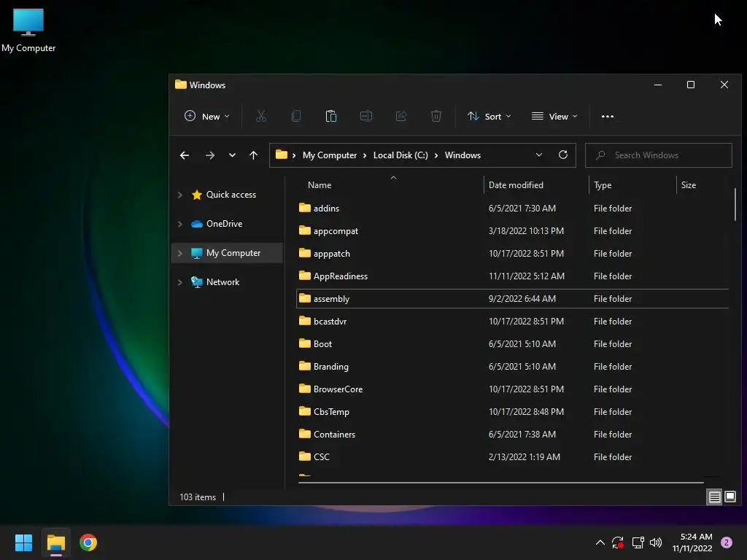Click date 2/13/2022 1:19 AM cell
This screenshot has width=747, height=560.
[524, 457]
